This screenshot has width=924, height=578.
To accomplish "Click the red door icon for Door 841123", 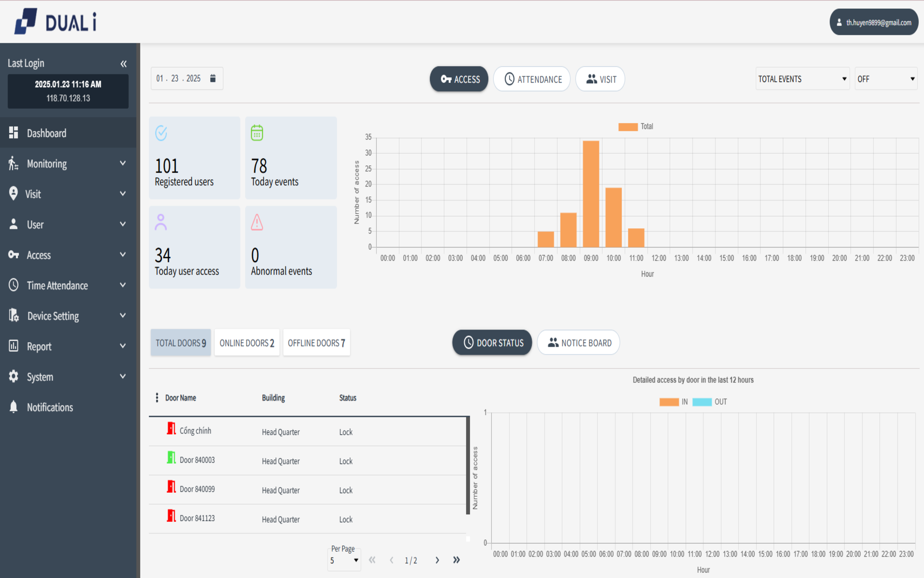I will click(x=171, y=516).
